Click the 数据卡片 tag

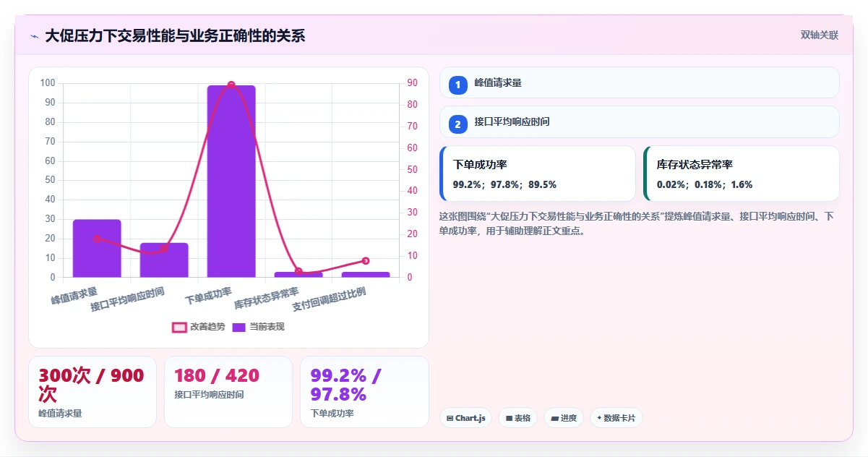[x=616, y=418]
